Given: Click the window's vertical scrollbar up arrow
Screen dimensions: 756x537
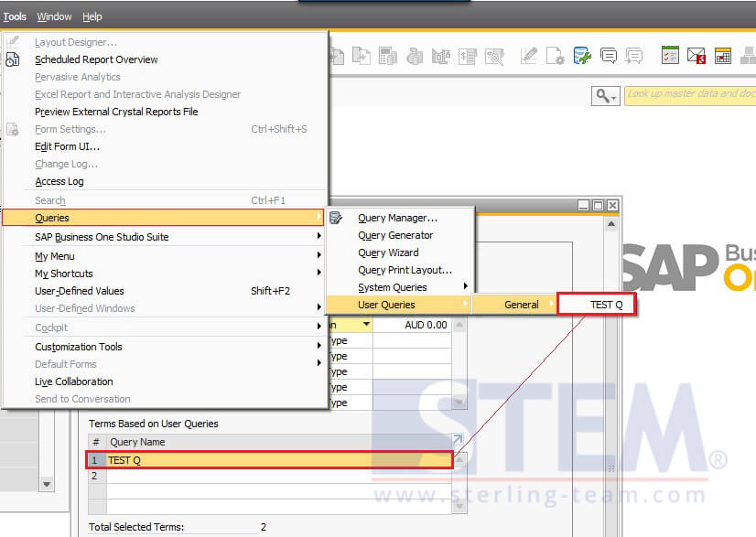Looking at the screenshot, I should tap(610, 224).
